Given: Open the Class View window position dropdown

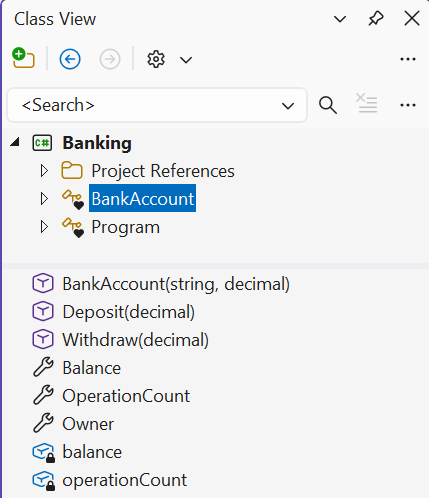Looking at the screenshot, I should [x=340, y=19].
